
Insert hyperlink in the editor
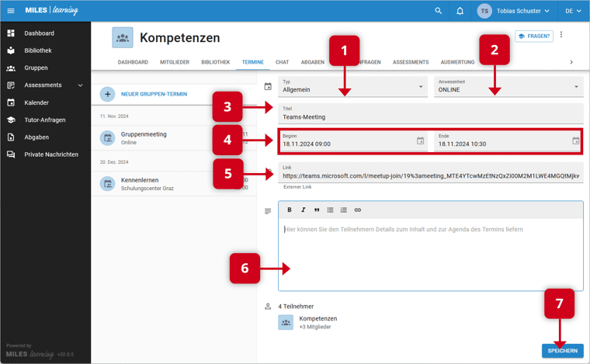coord(358,210)
